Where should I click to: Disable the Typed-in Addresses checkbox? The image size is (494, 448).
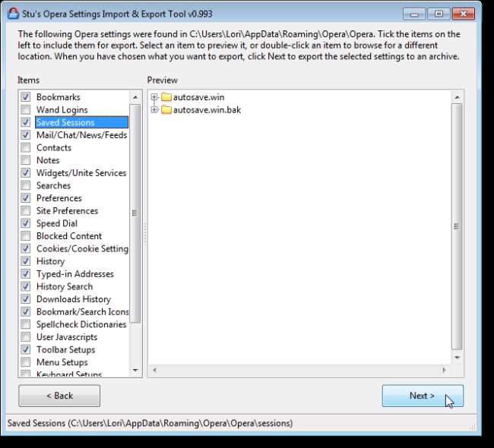pos(26,273)
